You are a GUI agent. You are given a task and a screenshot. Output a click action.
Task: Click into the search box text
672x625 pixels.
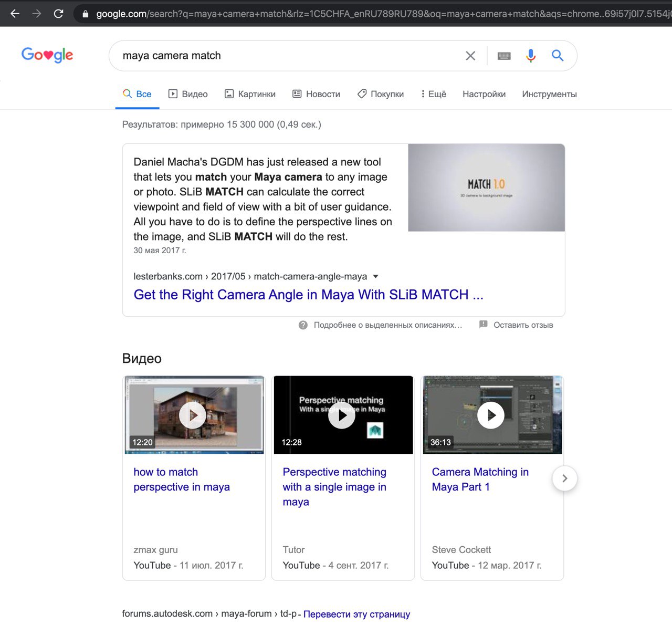172,56
